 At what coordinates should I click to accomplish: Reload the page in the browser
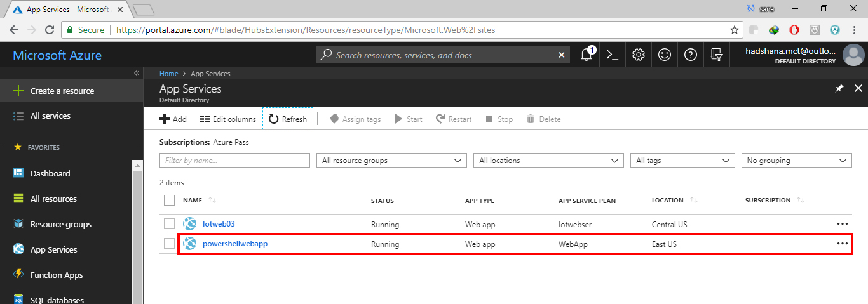50,30
